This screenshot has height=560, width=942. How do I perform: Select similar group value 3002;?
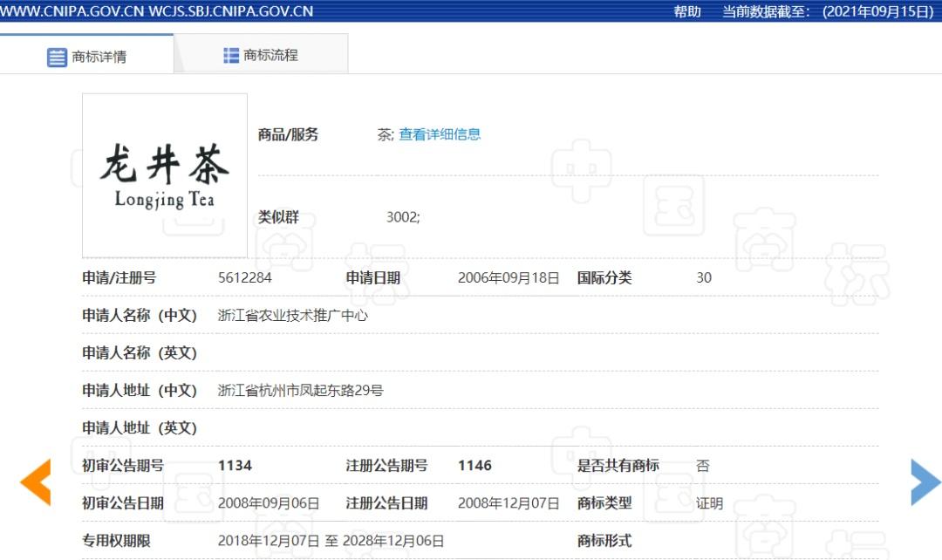403,217
